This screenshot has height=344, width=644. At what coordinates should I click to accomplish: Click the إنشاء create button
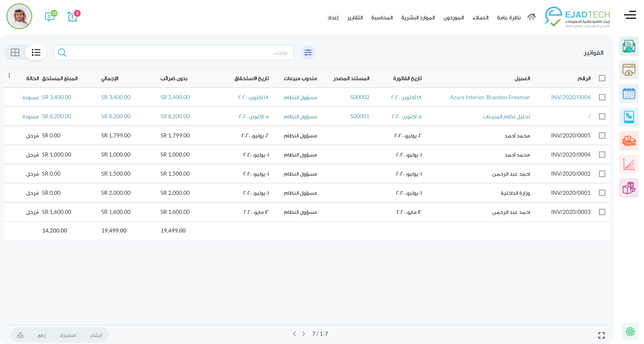(96, 335)
